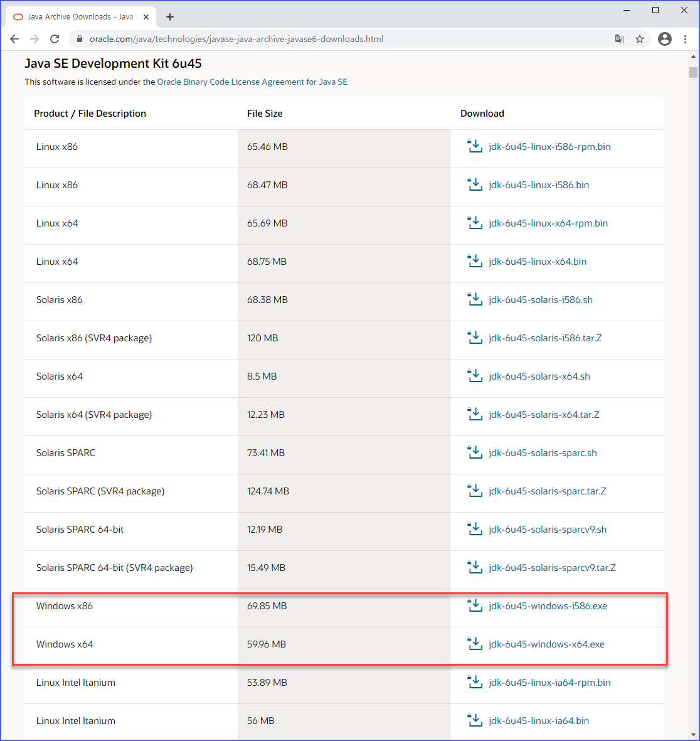The image size is (700, 741).
Task: Click the 'Product / File Description' column header
Action: coord(90,114)
